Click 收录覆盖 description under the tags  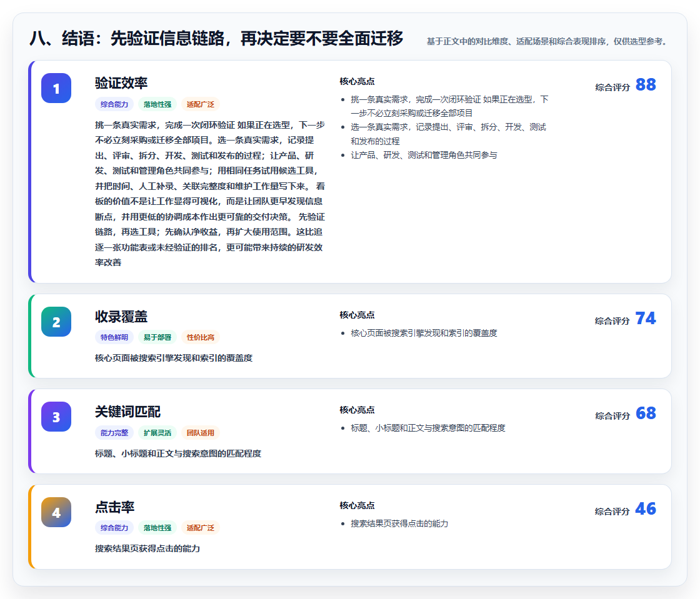tap(174, 358)
